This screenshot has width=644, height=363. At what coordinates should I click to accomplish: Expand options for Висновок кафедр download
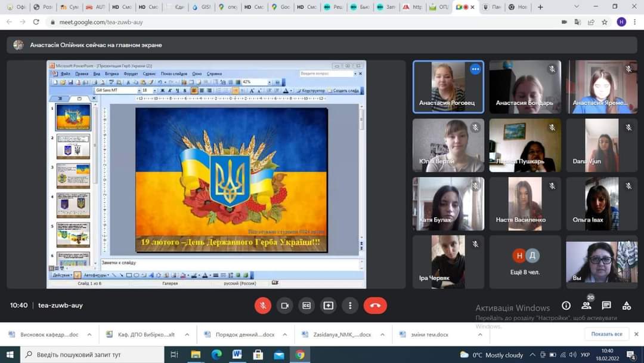click(x=89, y=334)
